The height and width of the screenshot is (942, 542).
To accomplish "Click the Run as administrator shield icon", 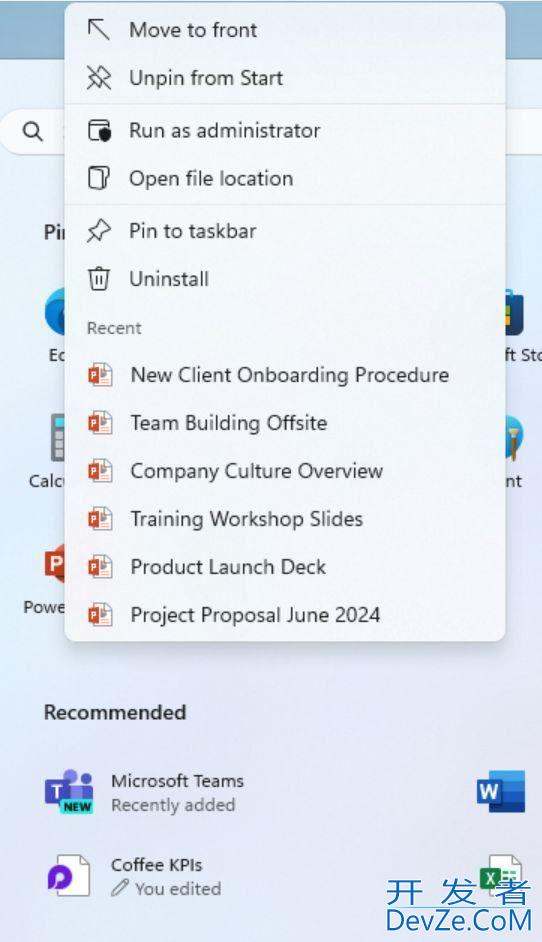I will coord(99,130).
